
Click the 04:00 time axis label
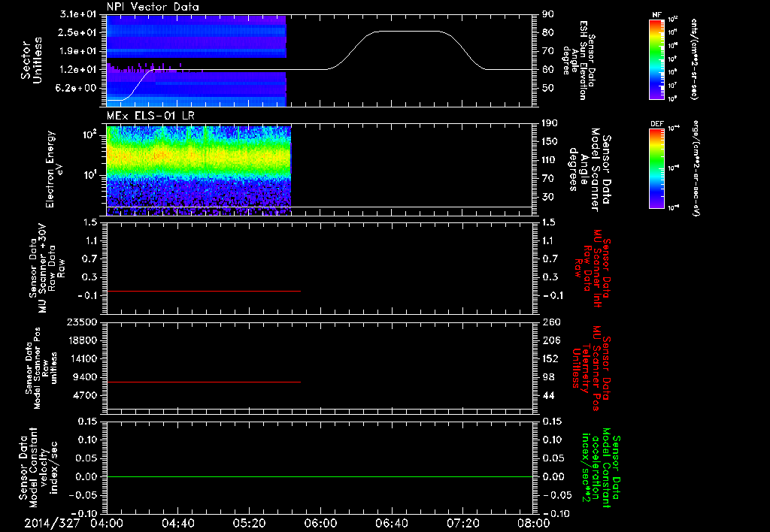(x=107, y=523)
